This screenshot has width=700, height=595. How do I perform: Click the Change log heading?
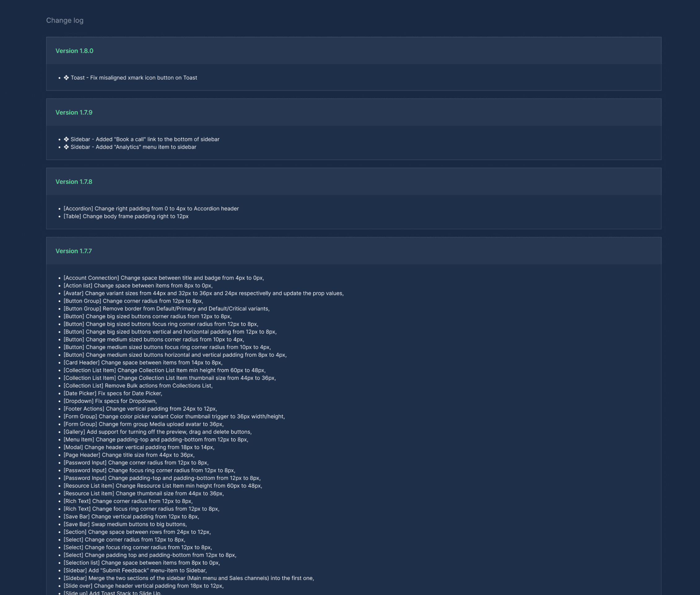click(x=65, y=20)
